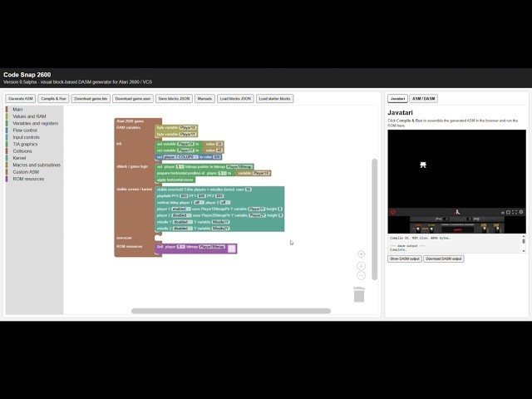Viewport: 532px width, 399px height.
Task: Switch to the Javatari tab
Action: click(397, 99)
